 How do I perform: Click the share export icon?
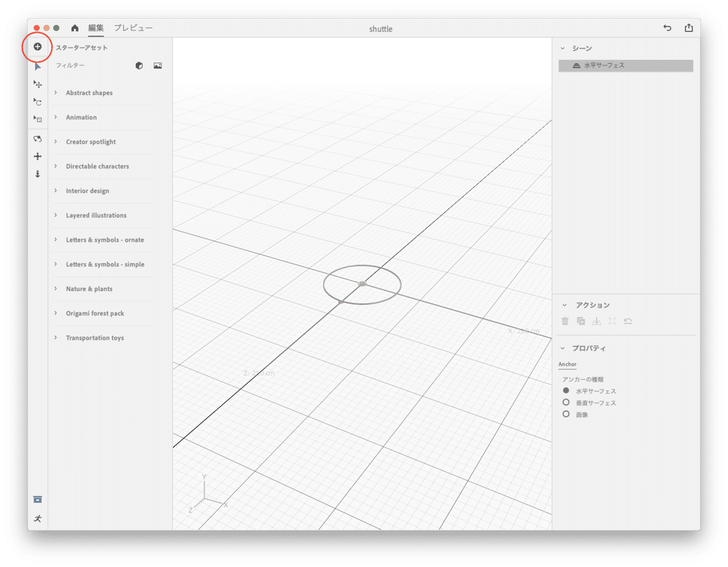689,28
